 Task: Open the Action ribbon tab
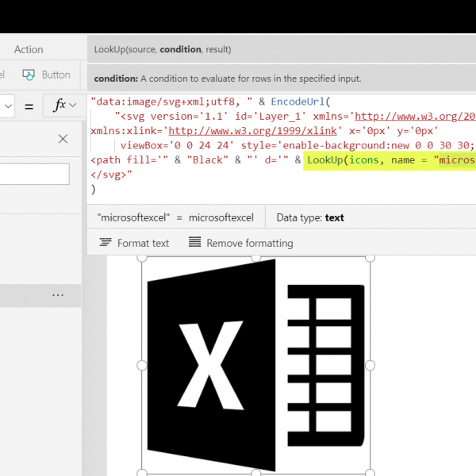29,49
